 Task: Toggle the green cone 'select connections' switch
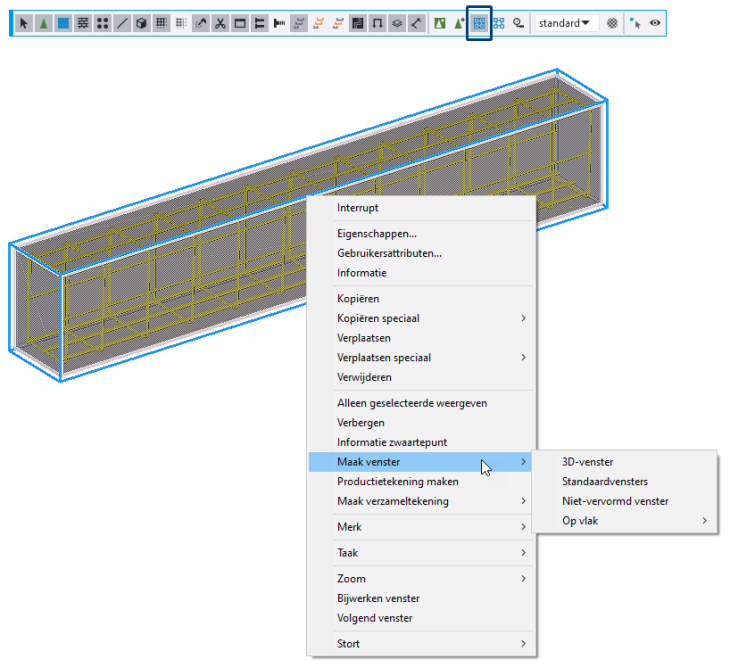[x=44, y=23]
